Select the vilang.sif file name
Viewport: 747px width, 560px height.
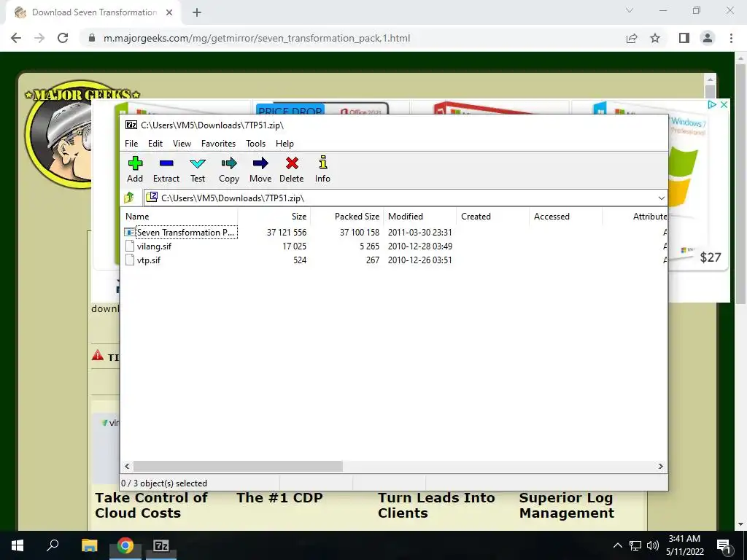pyautogui.click(x=154, y=246)
